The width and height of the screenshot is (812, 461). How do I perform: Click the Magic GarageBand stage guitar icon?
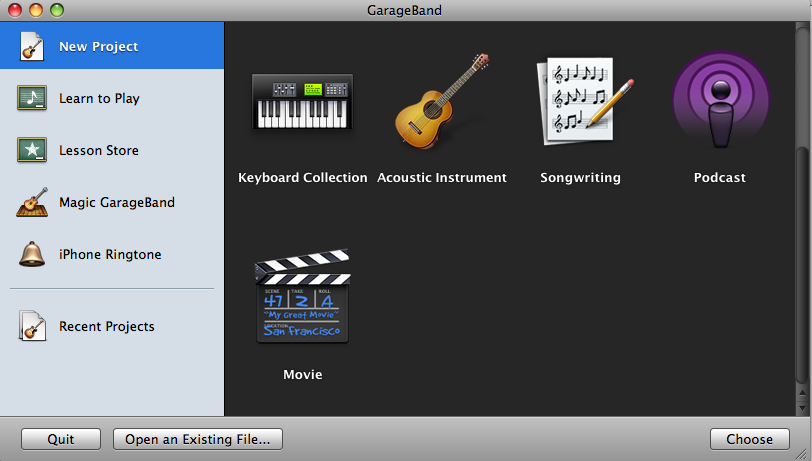32,202
